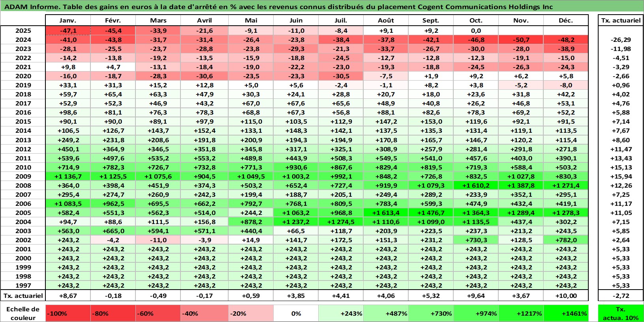The width and height of the screenshot is (644, 322).
Task: Click the 1997 row label
Action: point(23,285)
